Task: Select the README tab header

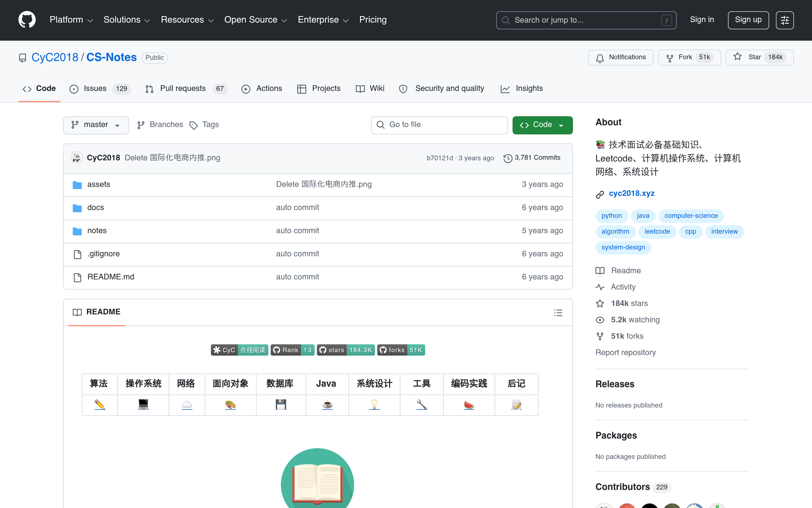Action: [x=97, y=312]
